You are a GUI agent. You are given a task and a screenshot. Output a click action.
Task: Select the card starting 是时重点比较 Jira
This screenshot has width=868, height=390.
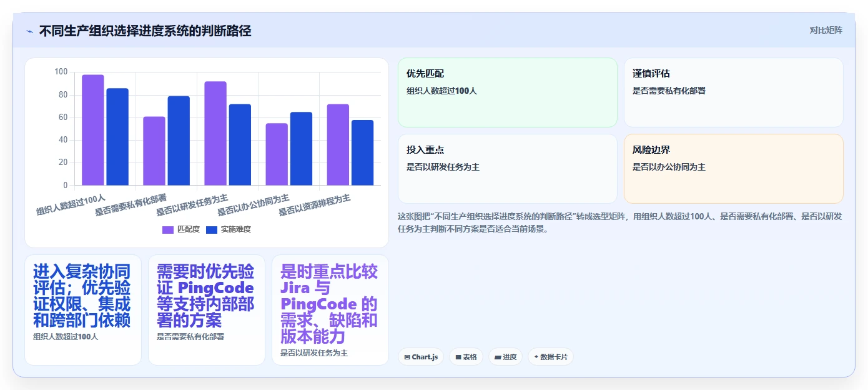click(330, 310)
